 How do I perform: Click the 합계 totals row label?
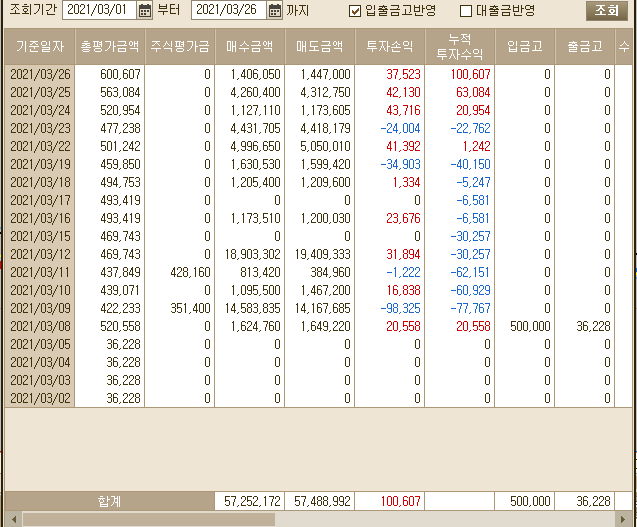[110, 501]
